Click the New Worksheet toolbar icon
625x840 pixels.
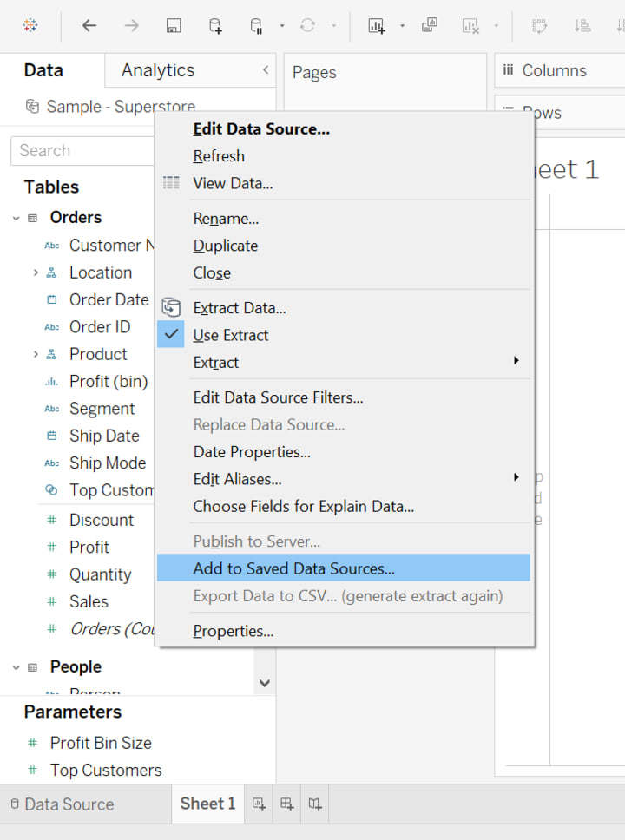(x=377, y=26)
